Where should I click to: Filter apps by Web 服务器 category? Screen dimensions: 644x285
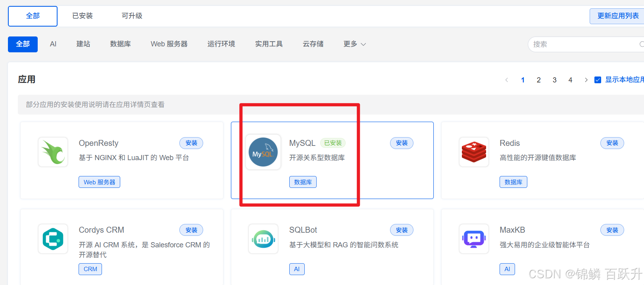pos(169,44)
